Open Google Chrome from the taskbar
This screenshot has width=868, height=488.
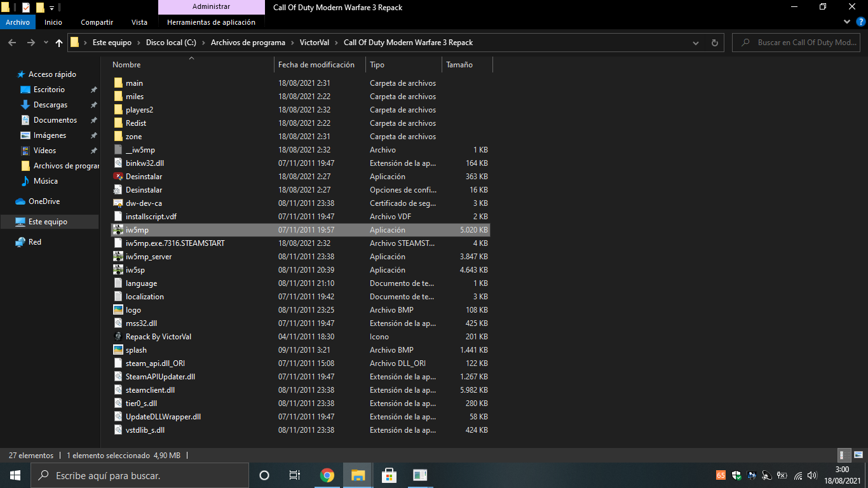[327, 475]
